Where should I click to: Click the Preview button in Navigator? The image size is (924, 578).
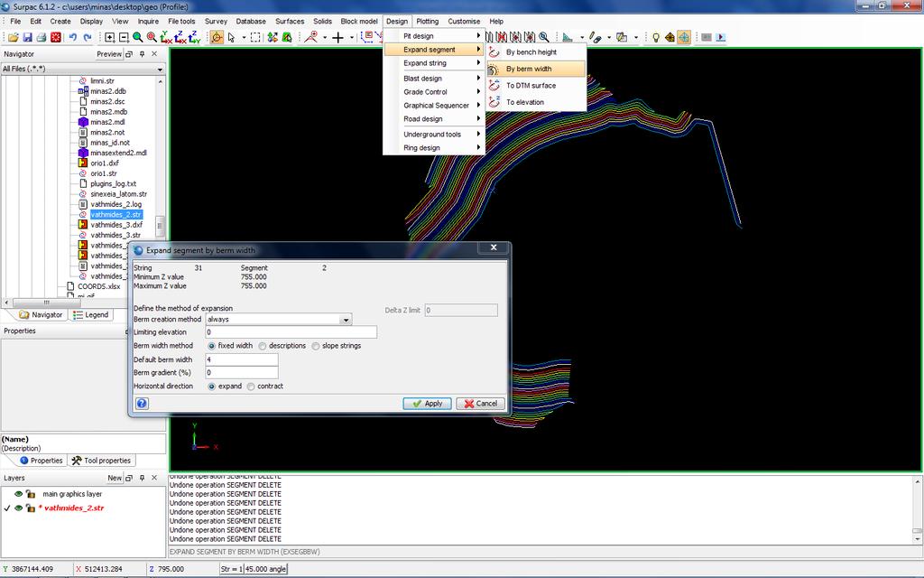[109, 54]
